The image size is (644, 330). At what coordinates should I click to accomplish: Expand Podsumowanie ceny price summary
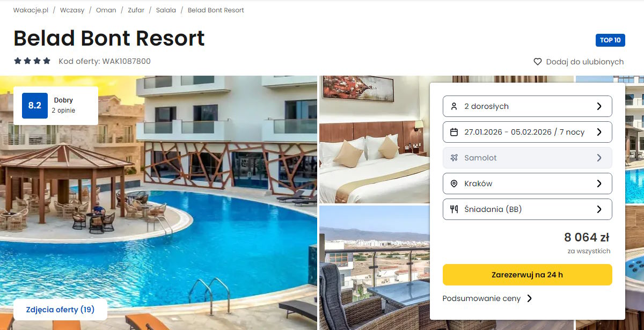[x=487, y=298]
